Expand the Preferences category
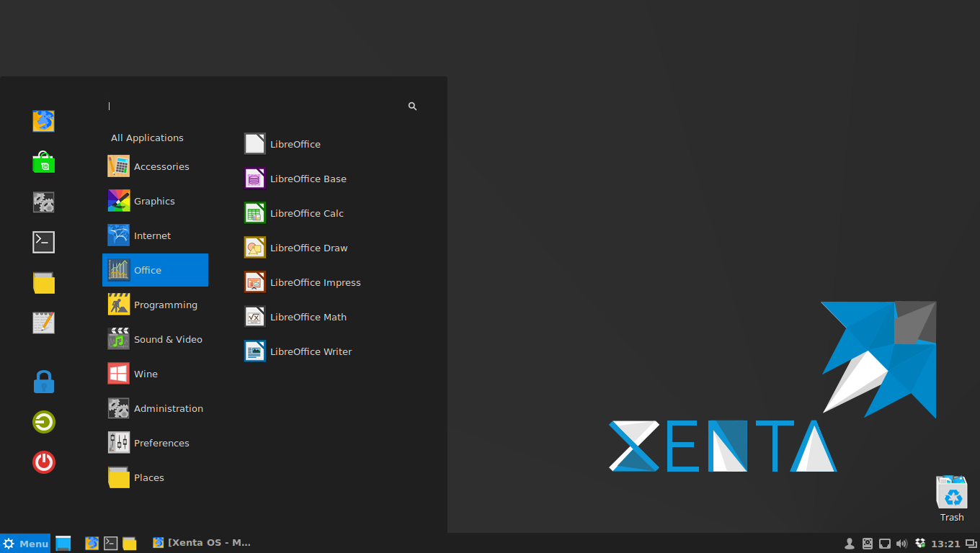980x553 pixels. 161,443
